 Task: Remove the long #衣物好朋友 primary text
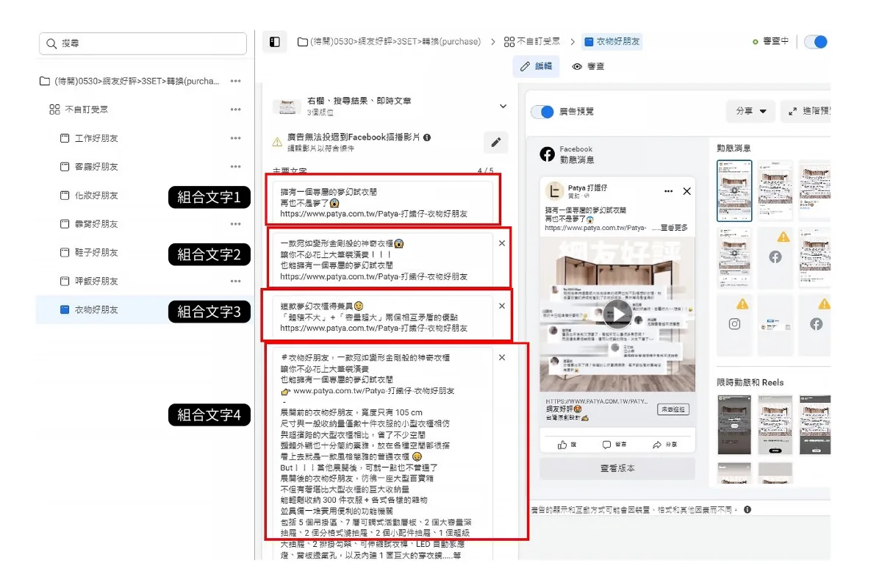click(501, 357)
